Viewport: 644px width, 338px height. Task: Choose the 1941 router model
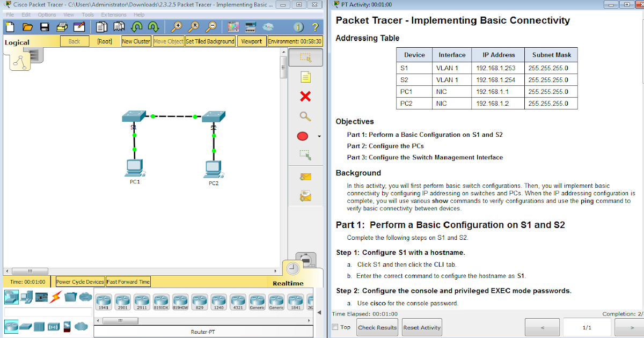coord(103,302)
